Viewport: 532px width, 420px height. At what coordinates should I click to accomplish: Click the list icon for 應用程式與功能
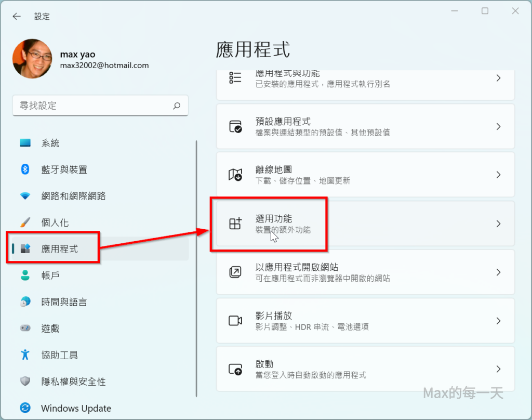pos(235,78)
